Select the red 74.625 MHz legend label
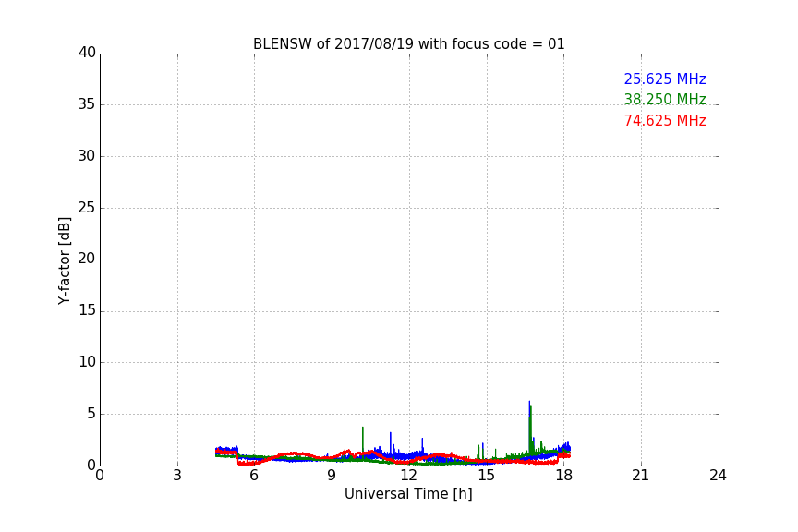The image size is (798, 532). pos(665,121)
